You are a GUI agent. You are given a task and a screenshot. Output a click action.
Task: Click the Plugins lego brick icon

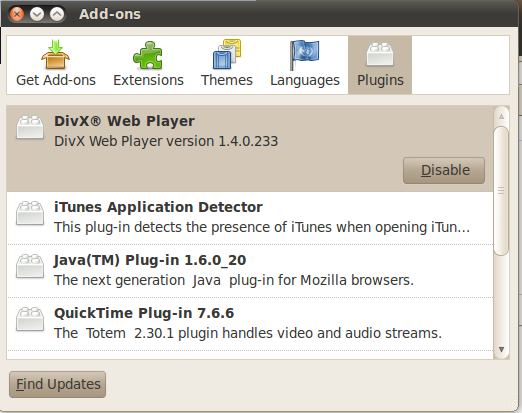tap(380, 54)
